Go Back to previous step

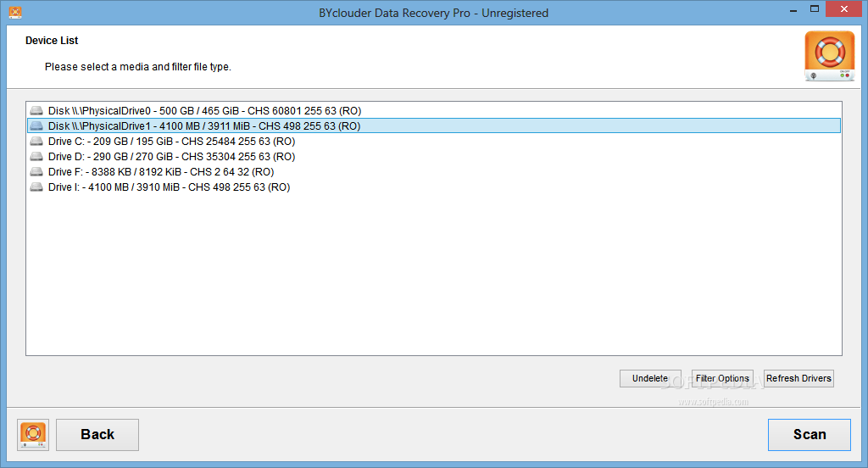pos(97,435)
